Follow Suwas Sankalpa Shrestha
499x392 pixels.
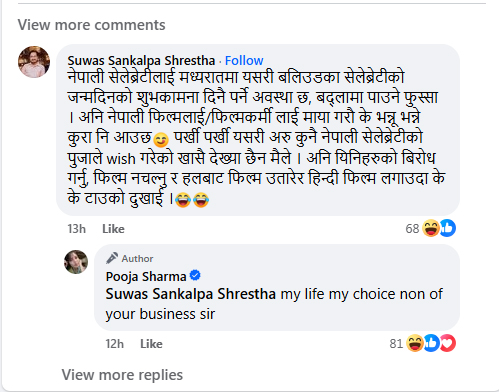point(244,61)
